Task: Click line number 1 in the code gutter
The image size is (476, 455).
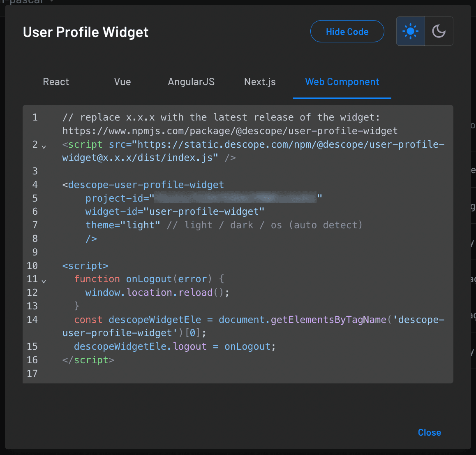Action: click(35, 117)
